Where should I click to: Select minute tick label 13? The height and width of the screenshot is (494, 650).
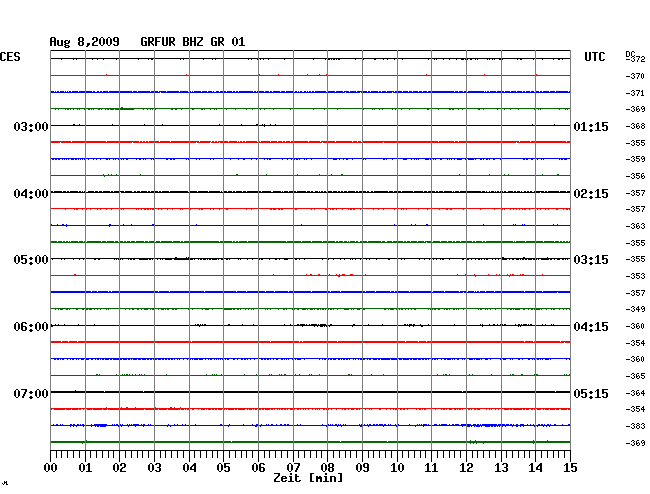[501, 468]
